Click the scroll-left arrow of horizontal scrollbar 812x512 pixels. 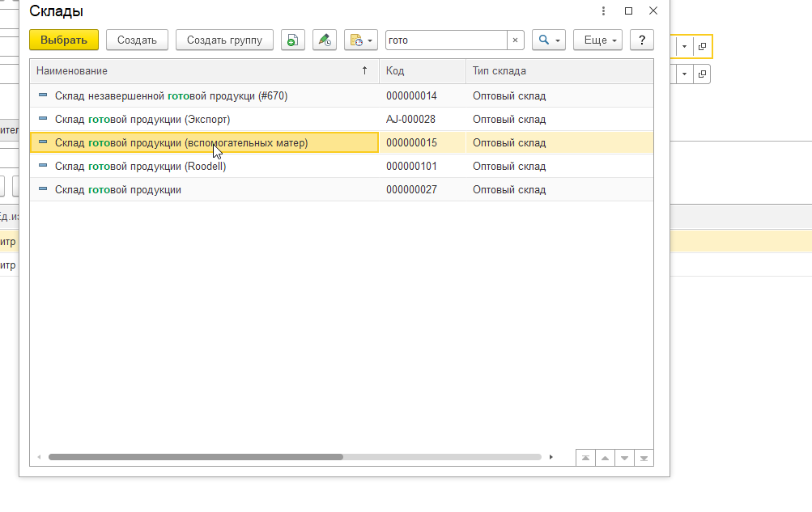pyautogui.click(x=39, y=457)
